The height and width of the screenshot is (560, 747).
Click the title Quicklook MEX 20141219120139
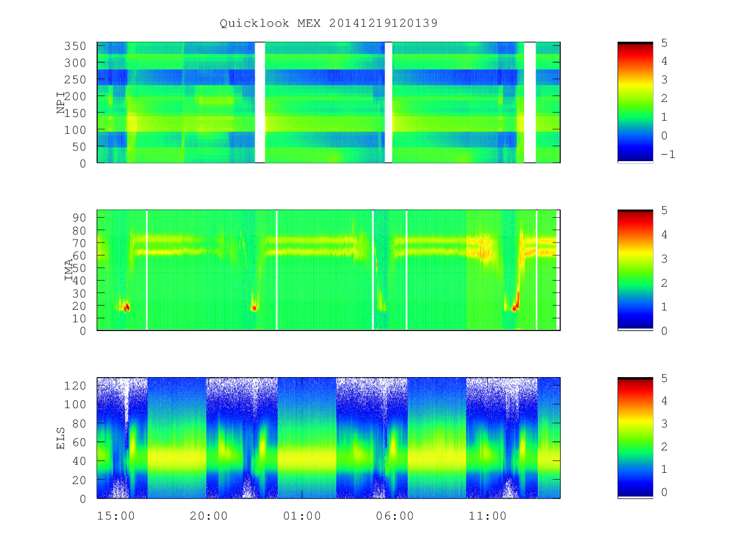pos(329,24)
